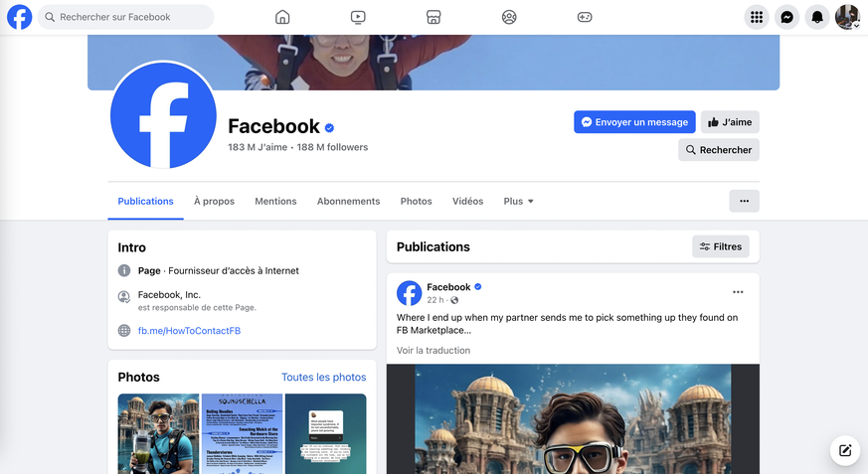Click the J'aime like button
This screenshot has width=868, height=474.
[730, 122]
